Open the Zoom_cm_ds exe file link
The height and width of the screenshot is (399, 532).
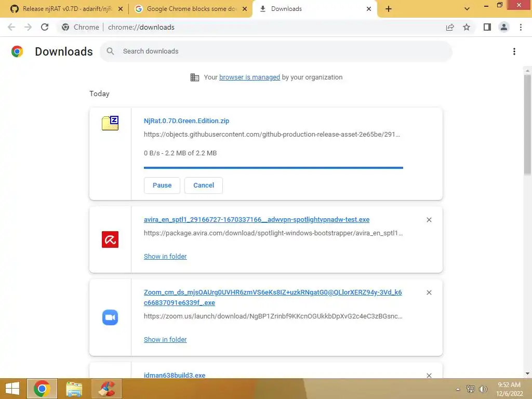click(x=273, y=298)
